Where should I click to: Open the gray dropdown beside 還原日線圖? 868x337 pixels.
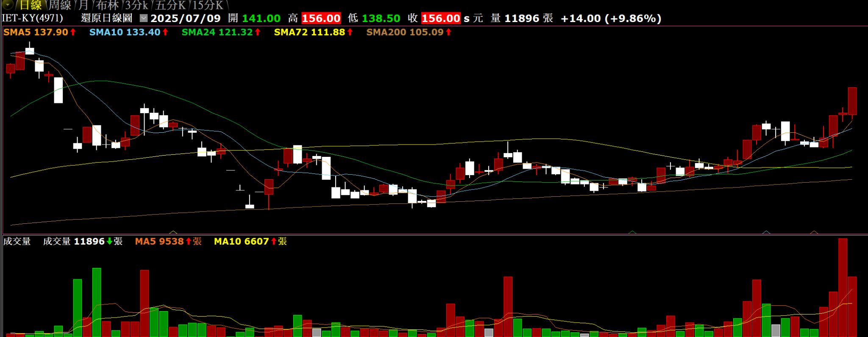point(144,18)
